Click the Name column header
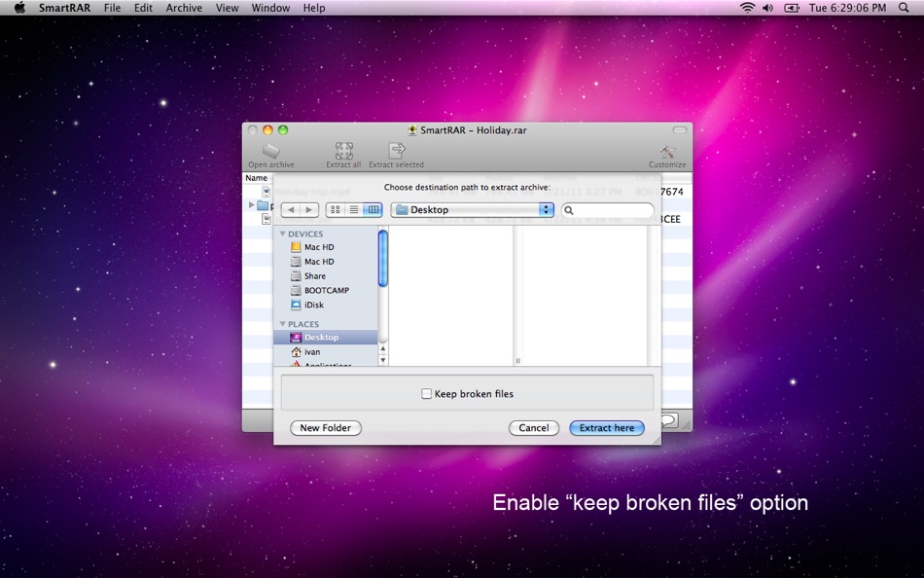 (x=257, y=177)
